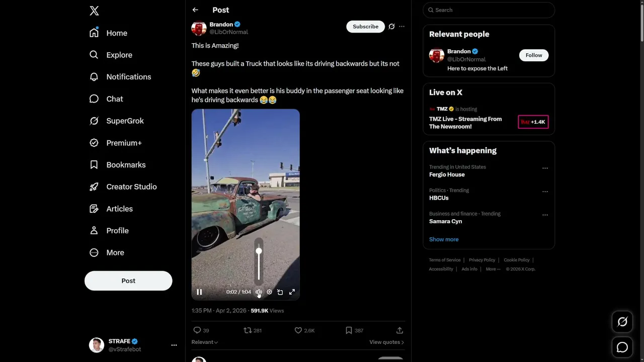Navigate to Notifications
The height and width of the screenshot is (362, 644).
(128, 77)
